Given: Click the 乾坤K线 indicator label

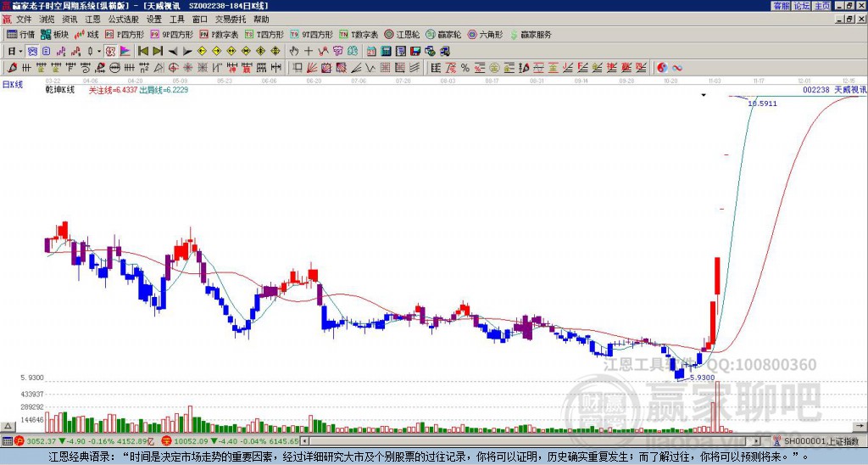Looking at the screenshot, I should (x=60, y=90).
